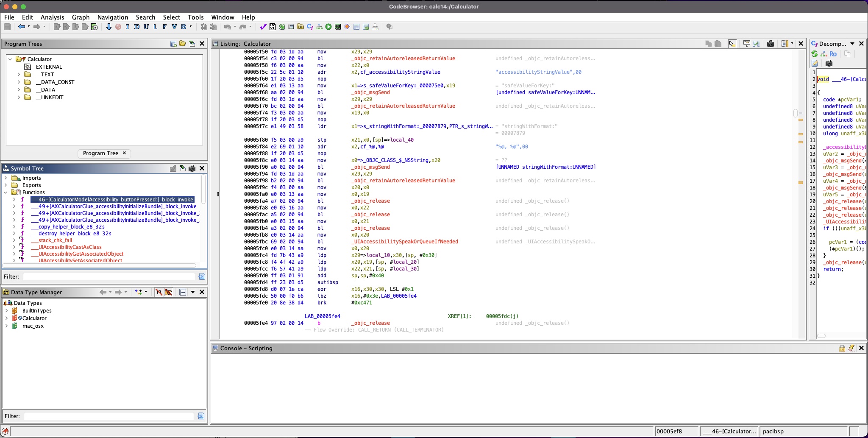The height and width of the screenshot is (438, 868).
Task: Open the Data Type manager DT toolbar icon
Action: (300, 27)
